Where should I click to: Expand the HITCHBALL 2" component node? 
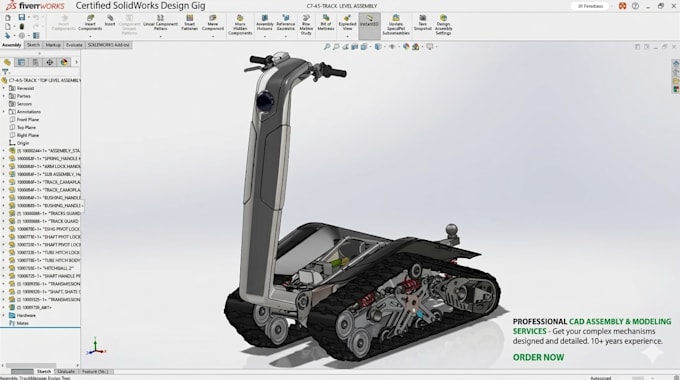(x=4, y=268)
